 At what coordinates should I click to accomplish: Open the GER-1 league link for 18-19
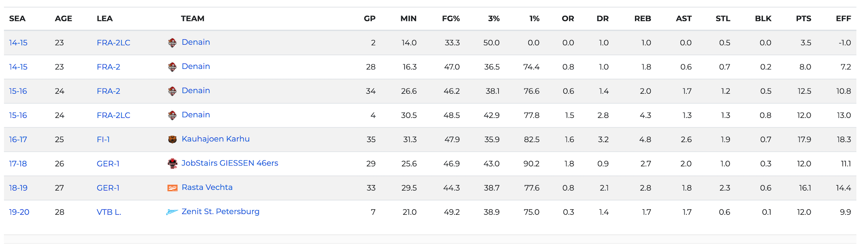[108, 188]
